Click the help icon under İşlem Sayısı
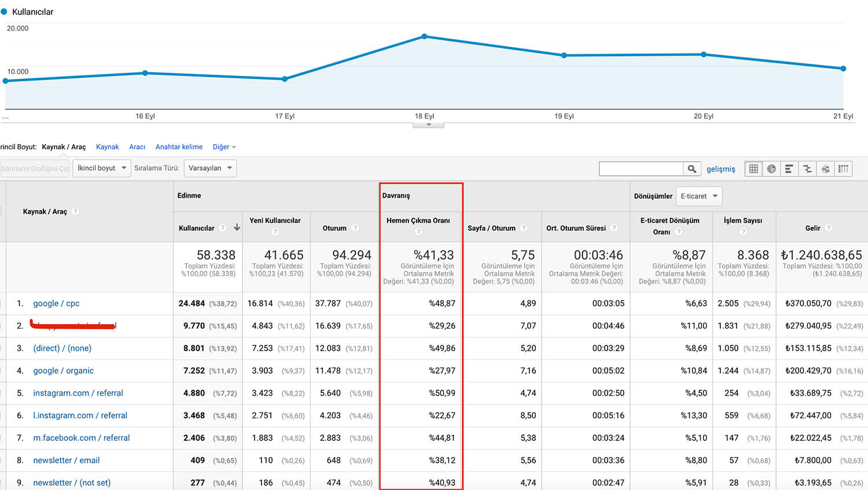 tap(744, 231)
